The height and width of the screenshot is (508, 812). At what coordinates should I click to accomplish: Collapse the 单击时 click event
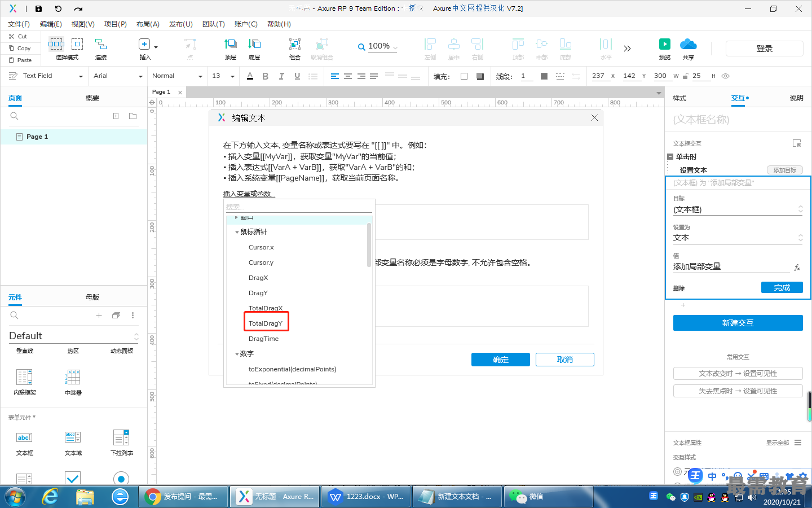[x=670, y=157]
